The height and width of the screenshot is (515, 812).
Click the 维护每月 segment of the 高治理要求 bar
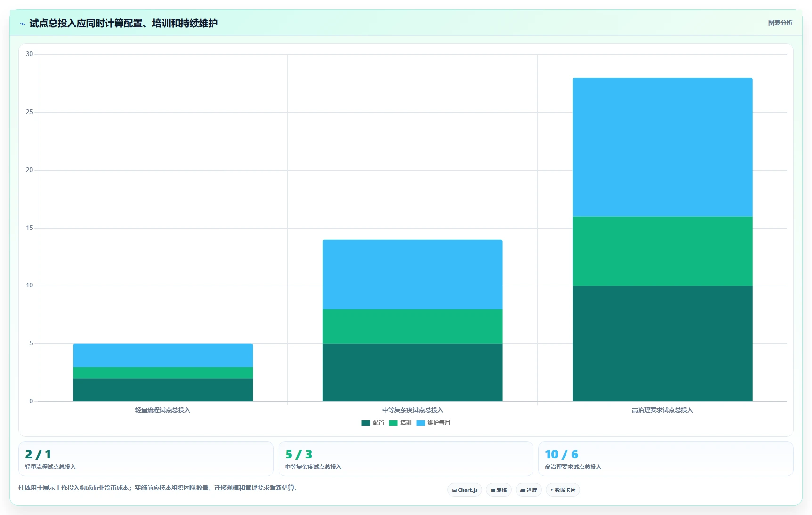click(x=662, y=147)
